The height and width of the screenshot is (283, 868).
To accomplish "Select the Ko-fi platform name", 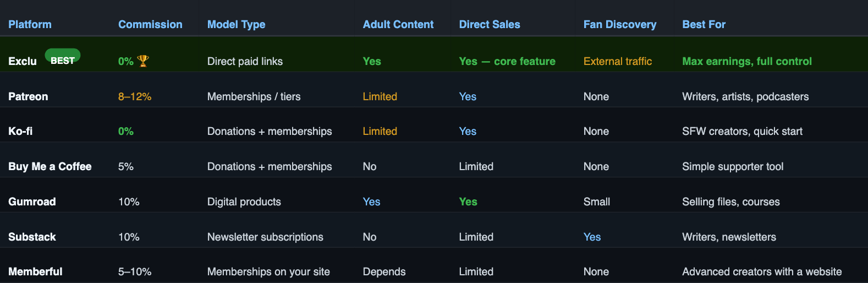I will pyautogui.click(x=20, y=131).
